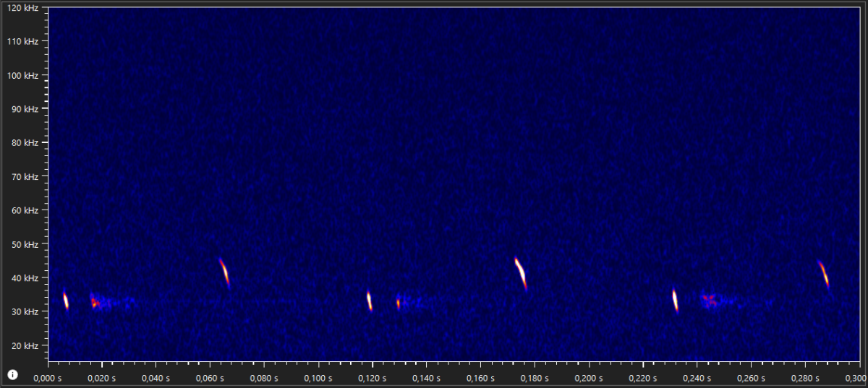Click the 100 kHz frequency axis label

point(24,75)
